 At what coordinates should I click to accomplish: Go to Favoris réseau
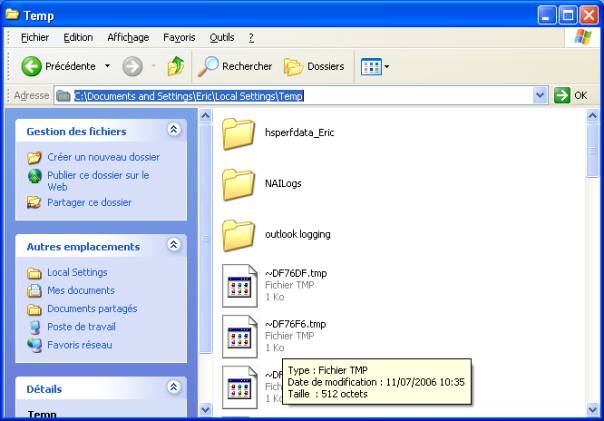pos(80,345)
